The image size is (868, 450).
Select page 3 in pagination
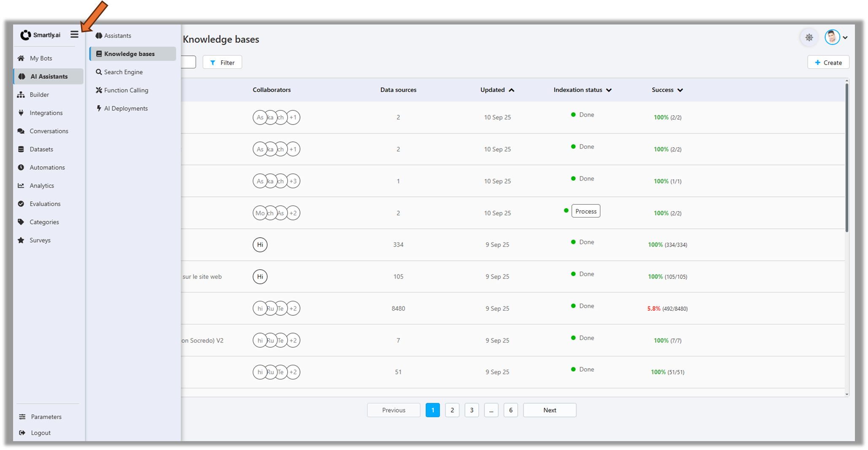coord(471,410)
